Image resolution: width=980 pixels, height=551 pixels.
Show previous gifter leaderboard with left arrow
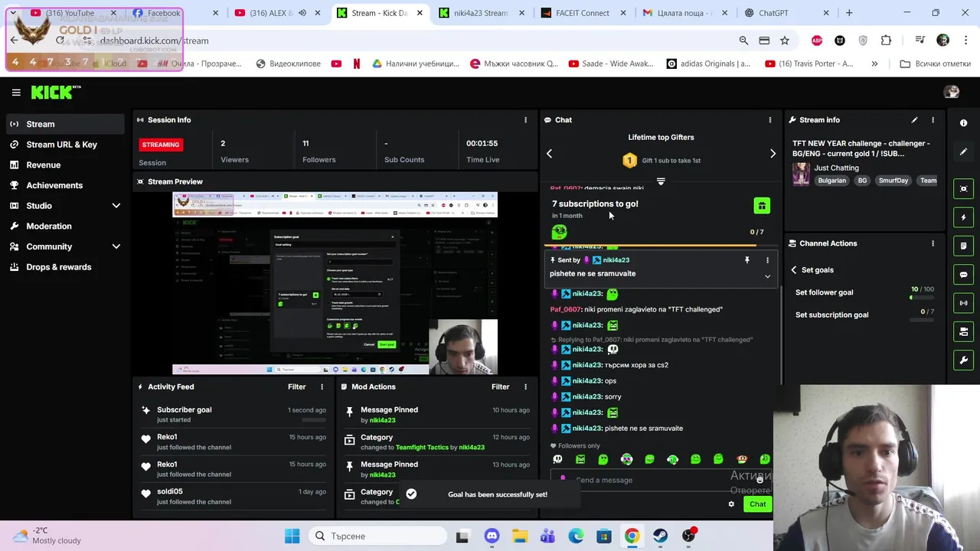[x=549, y=154]
